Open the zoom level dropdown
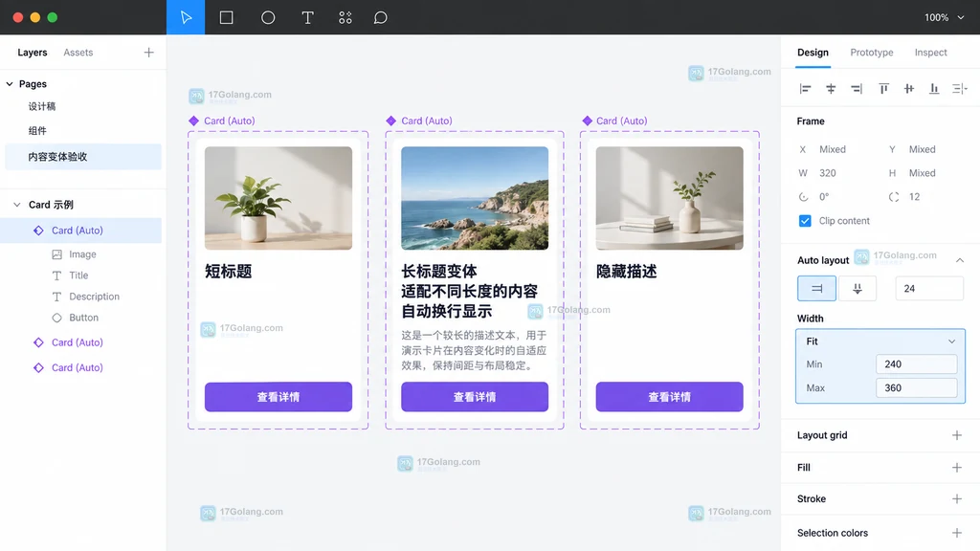The height and width of the screenshot is (551, 980). click(945, 17)
